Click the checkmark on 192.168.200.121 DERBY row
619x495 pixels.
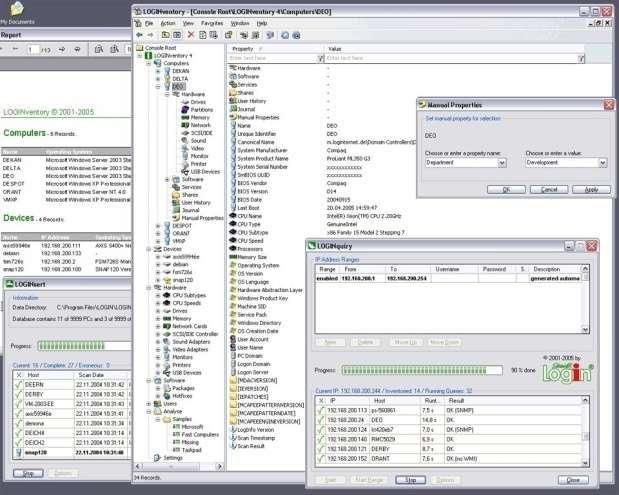coord(321,449)
